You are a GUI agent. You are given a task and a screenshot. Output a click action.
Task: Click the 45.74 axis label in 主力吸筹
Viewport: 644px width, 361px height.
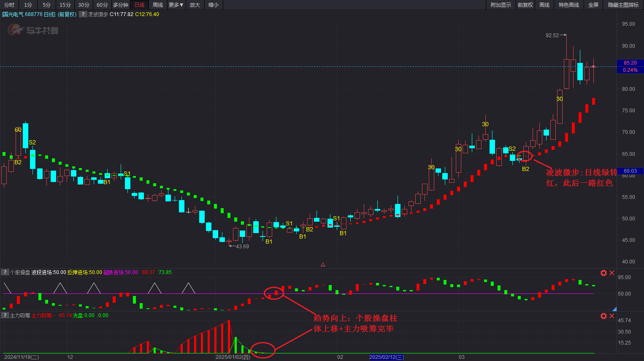click(624, 320)
